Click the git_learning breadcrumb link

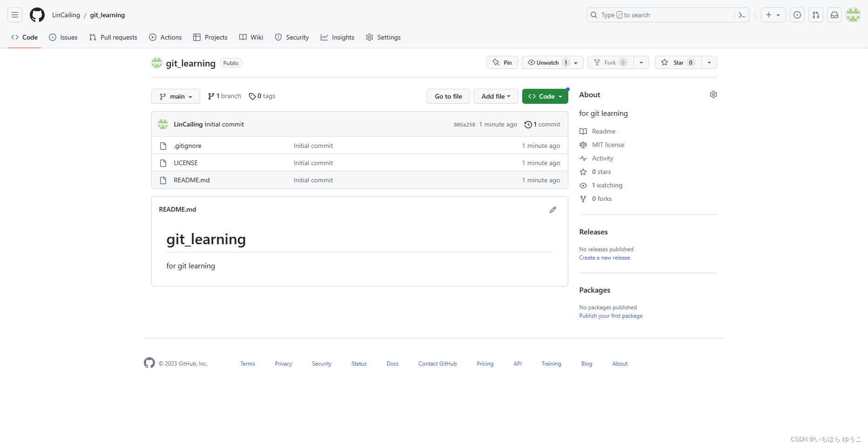coord(108,15)
